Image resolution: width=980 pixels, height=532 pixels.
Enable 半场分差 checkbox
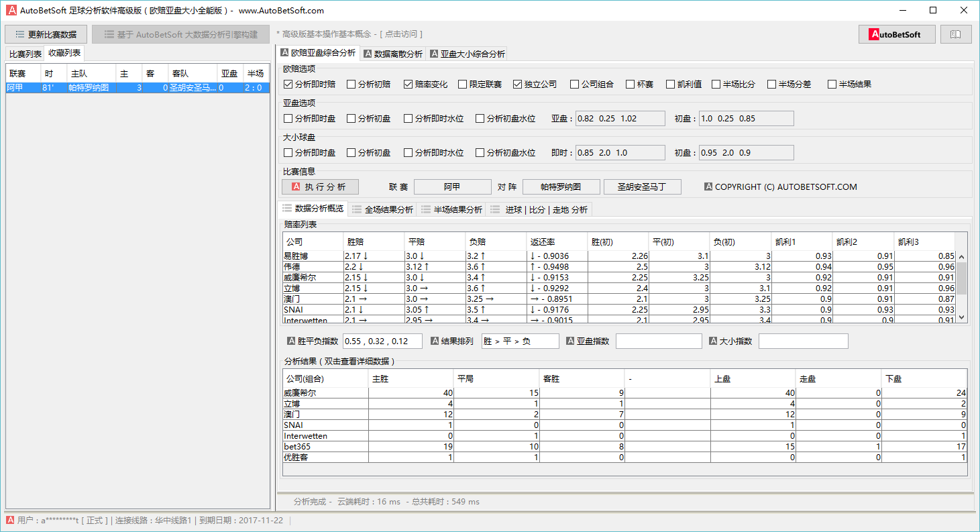[x=772, y=85]
